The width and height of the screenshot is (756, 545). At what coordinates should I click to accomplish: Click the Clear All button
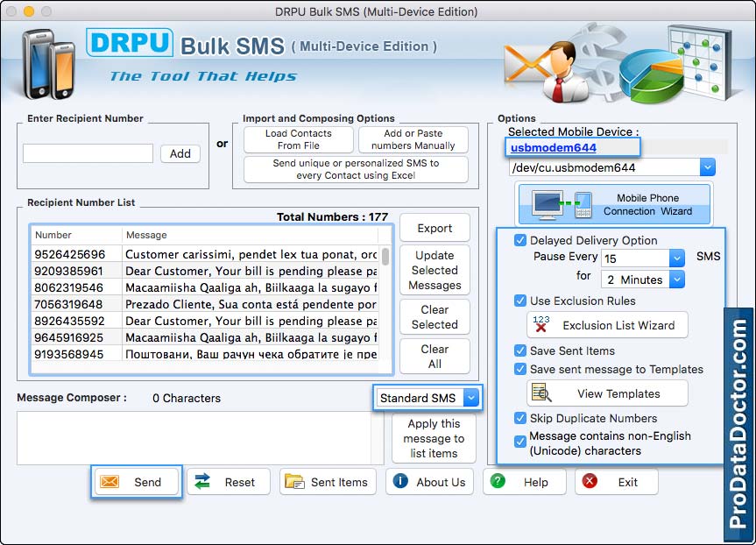click(435, 357)
